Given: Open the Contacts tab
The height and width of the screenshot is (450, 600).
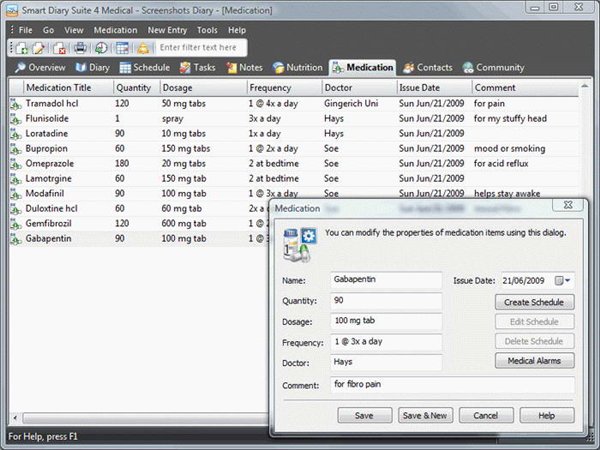Looking at the screenshot, I should pos(427,68).
